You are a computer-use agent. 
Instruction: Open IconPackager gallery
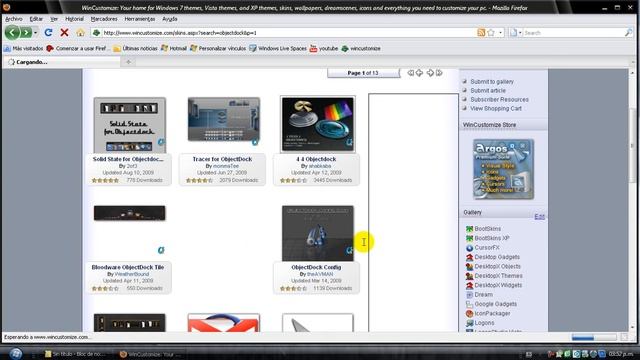tap(492, 313)
